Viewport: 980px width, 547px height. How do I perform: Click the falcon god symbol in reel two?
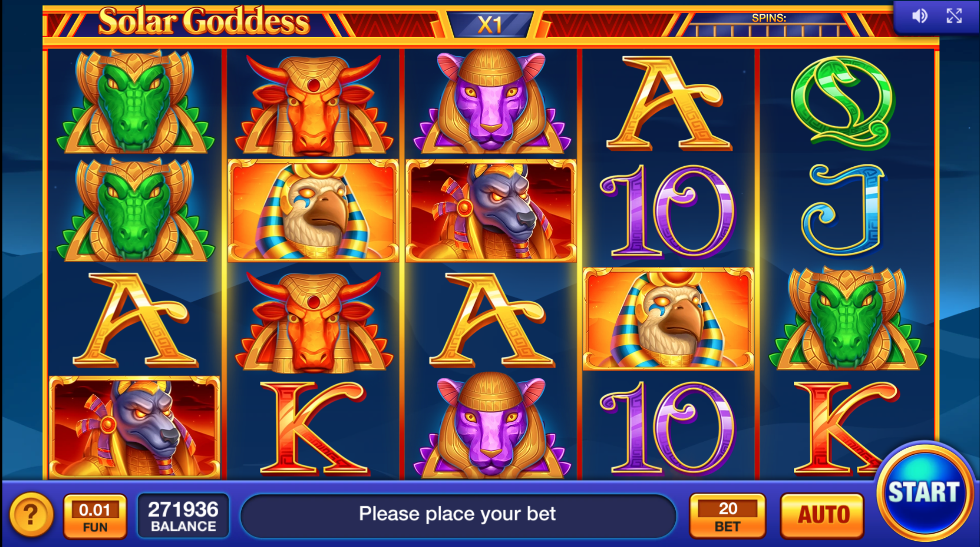(x=313, y=211)
